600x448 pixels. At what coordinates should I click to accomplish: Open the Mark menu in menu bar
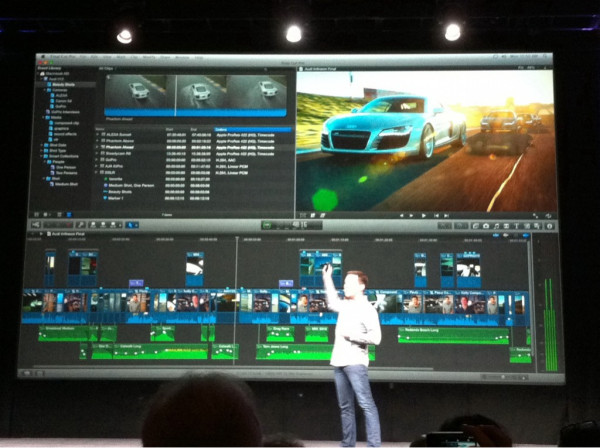pos(121,57)
